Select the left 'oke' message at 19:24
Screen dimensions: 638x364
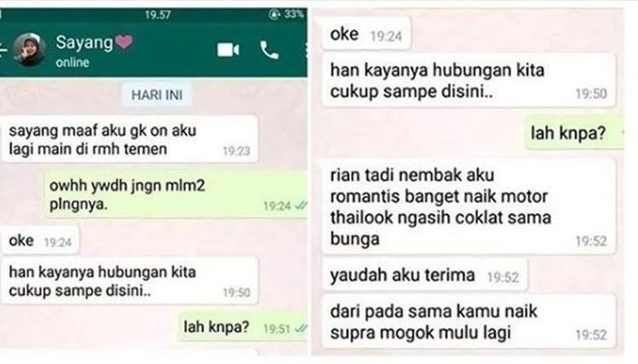[40, 240]
